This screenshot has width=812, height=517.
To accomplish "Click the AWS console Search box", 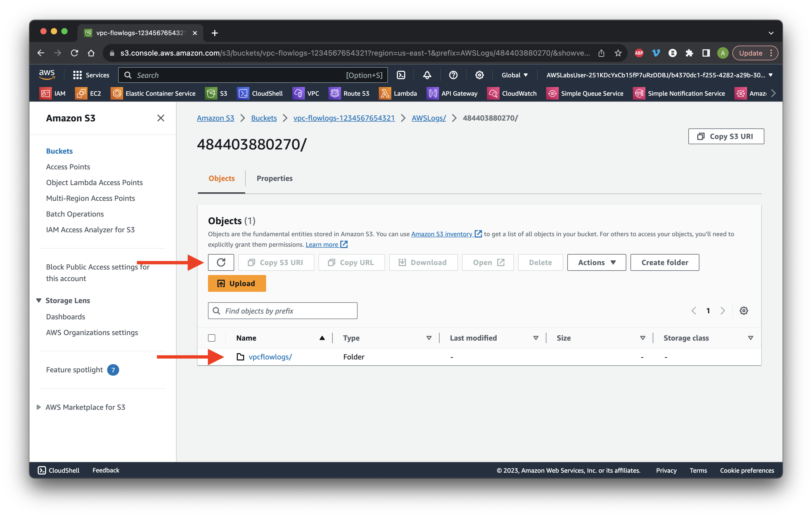I will (253, 75).
